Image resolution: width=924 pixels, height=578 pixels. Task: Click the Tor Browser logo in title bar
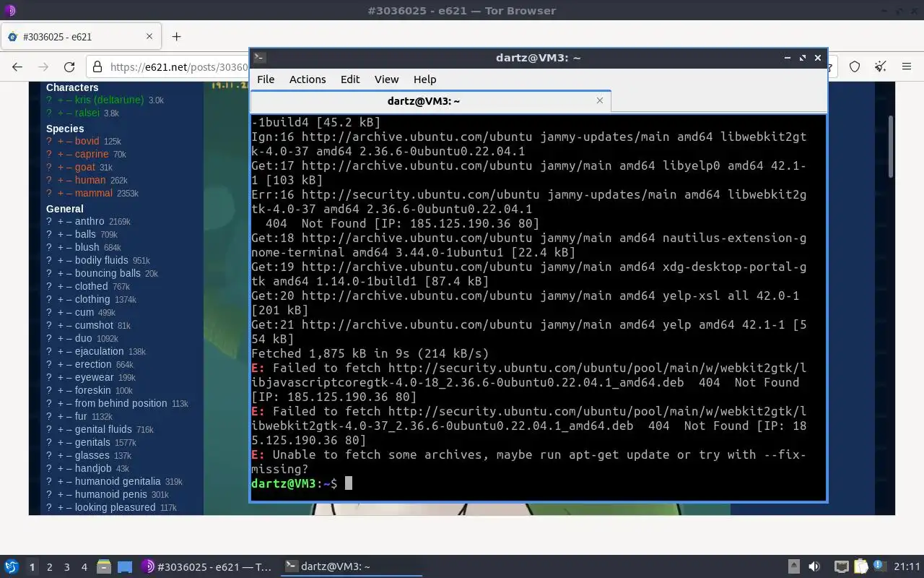(x=9, y=11)
